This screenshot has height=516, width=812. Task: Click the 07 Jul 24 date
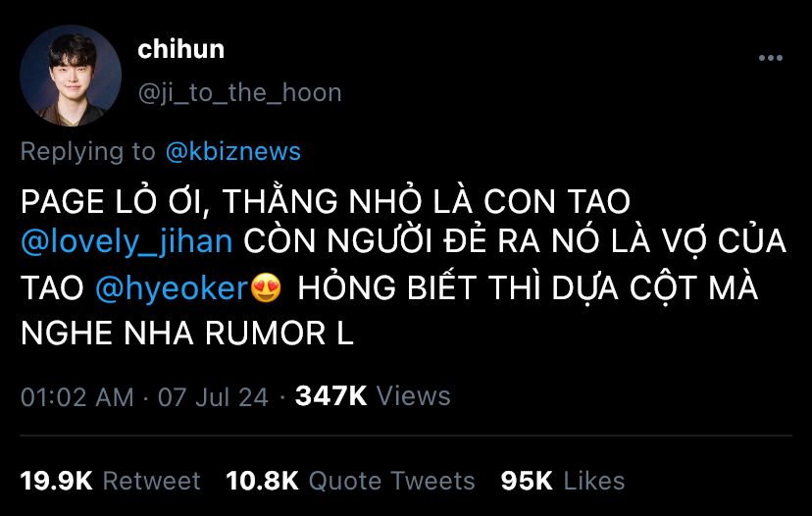(x=213, y=397)
